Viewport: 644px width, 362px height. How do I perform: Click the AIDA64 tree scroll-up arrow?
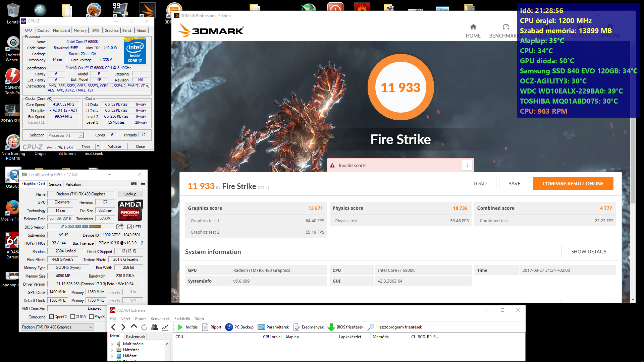(x=167, y=344)
